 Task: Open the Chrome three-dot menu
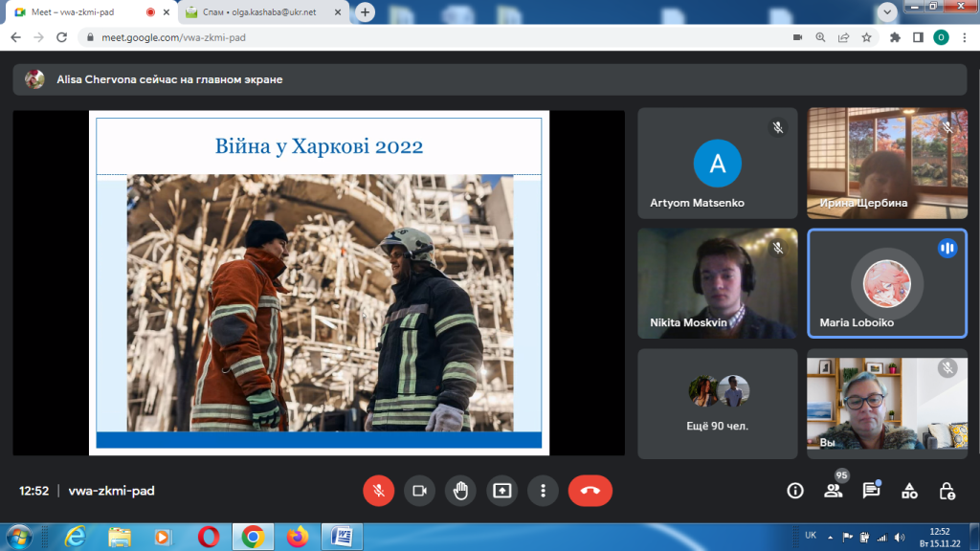(965, 37)
